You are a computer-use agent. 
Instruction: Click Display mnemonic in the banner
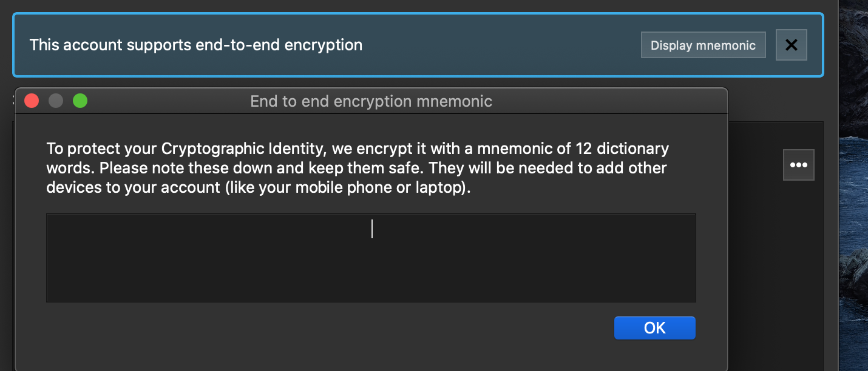(x=703, y=45)
